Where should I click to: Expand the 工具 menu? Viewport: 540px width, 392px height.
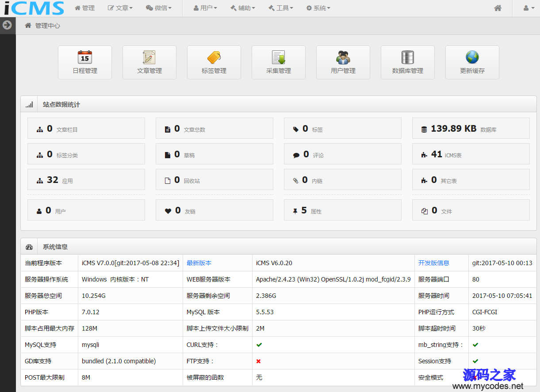pos(281,8)
